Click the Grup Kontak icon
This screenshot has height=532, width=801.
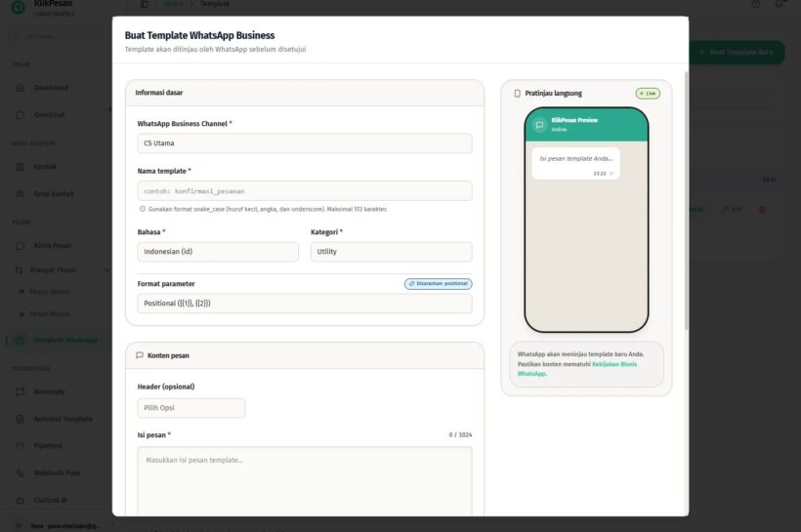tap(21, 193)
